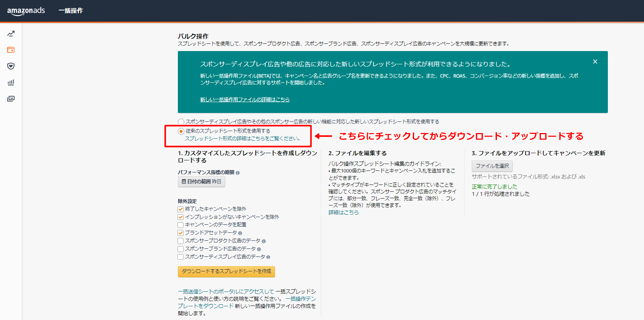Check スポンサーディスプレイ広告のデータ checkbox
644x320 pixels.
[181, 257]
